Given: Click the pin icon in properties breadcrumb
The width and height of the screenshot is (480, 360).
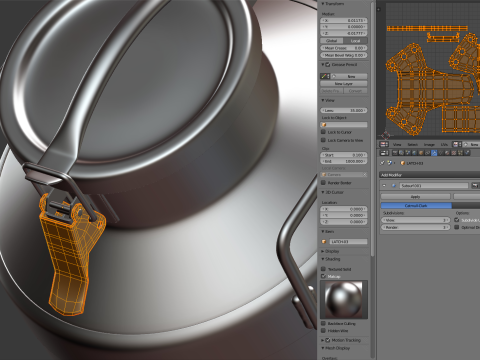Looking at the screenshot, I should (x=382, y=163).
